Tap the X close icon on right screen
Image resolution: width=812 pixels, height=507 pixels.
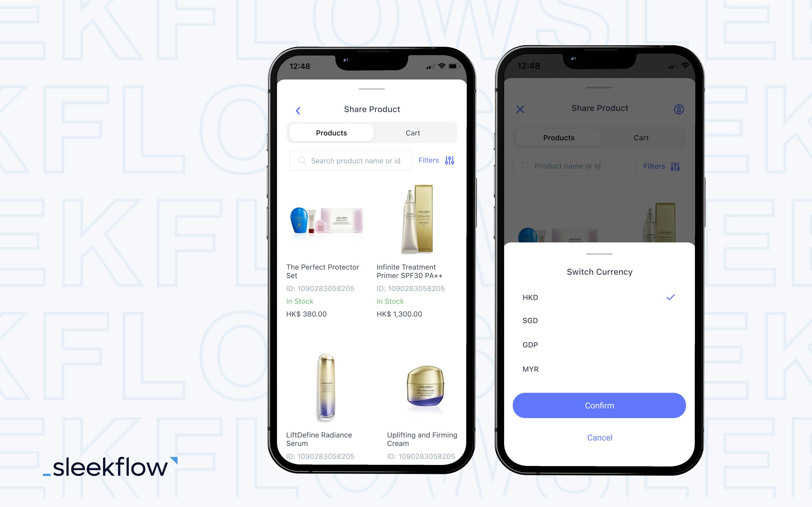click(521, 109)
